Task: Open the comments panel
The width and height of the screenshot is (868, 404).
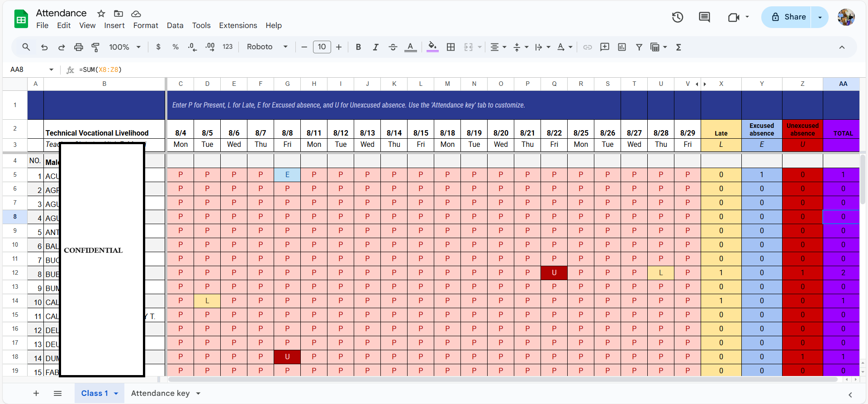Action: click(x=704, y=17)
